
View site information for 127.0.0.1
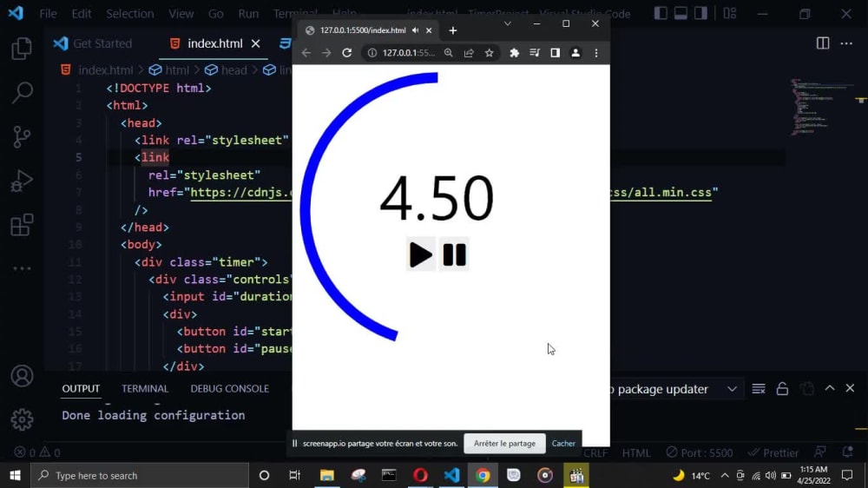(372, 53)
